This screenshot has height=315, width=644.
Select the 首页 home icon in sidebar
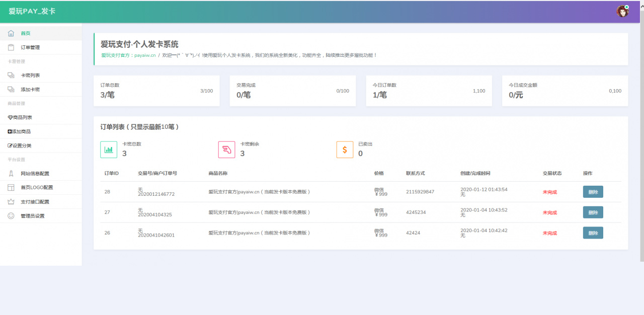[x=11, y=33]
